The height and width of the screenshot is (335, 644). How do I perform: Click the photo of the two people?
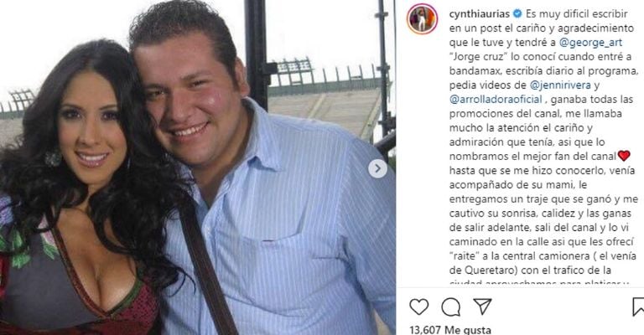tap(198, 167)
